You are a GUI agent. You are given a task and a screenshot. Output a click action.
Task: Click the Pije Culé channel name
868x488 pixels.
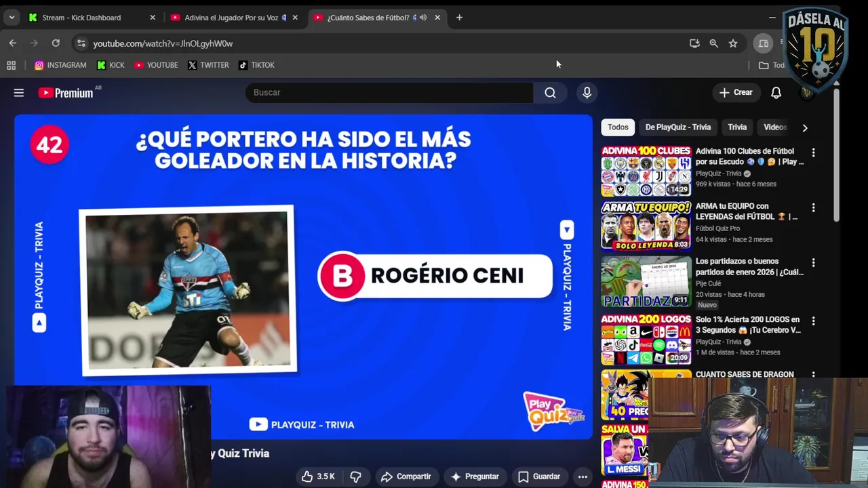point(708,283)
